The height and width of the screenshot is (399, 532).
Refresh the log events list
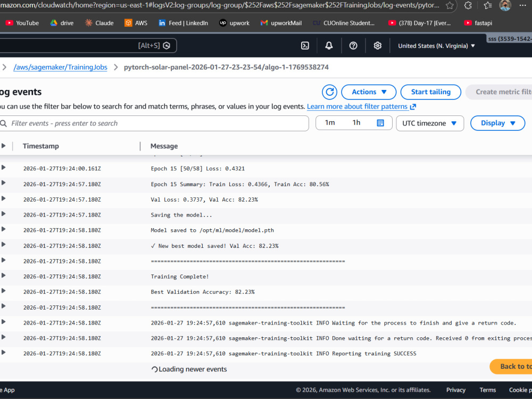tap(329, 92)
